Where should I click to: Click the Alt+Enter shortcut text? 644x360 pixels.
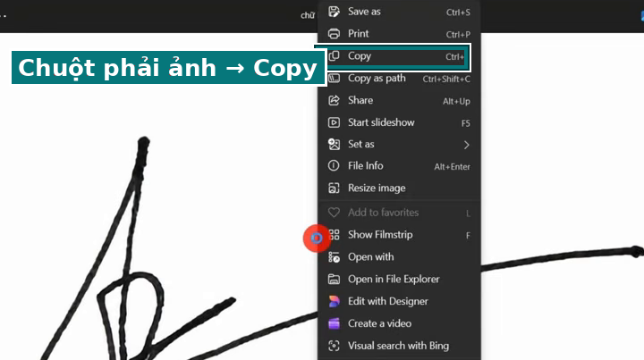coord(453,166)
